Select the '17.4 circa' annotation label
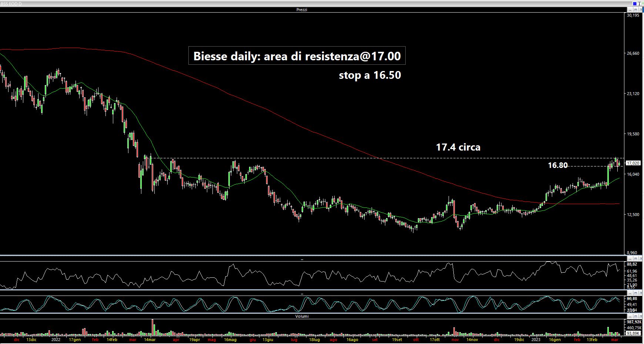Viewport: 644px width, 344px height. (x=458, y=147)
